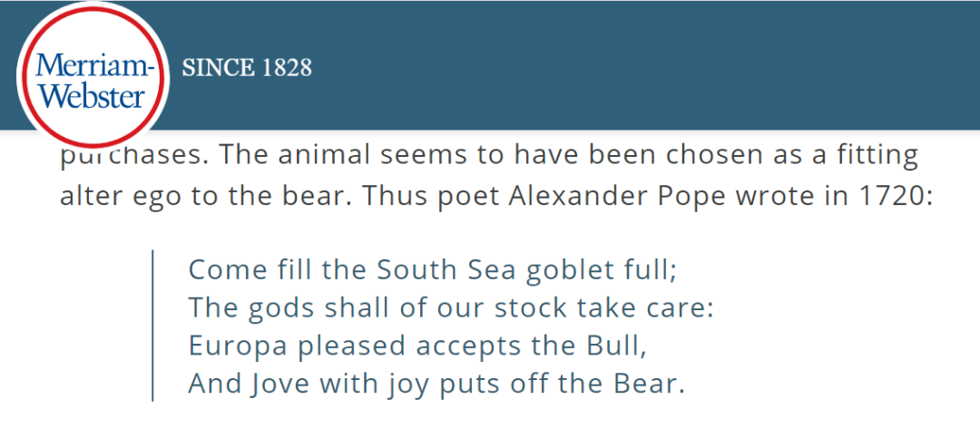Click the Merriam-Webster logo
Screen dimensions: 980x448
click(93, 80)
